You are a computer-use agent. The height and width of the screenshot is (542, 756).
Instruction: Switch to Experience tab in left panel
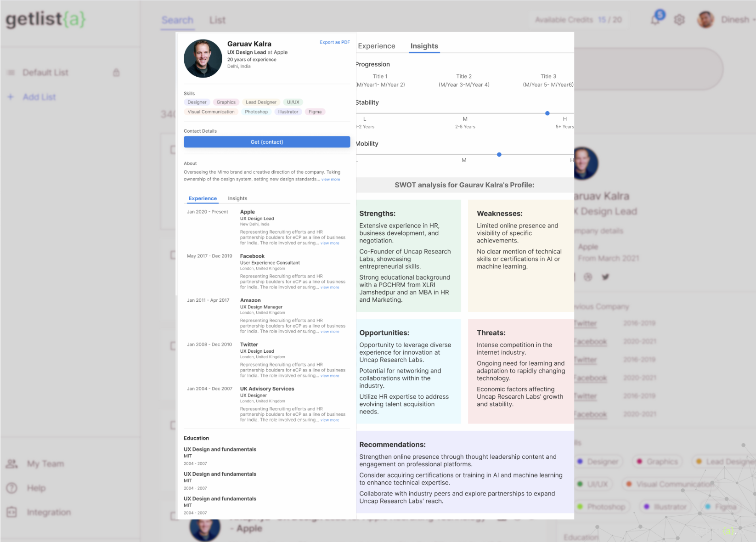pos(203,198)
